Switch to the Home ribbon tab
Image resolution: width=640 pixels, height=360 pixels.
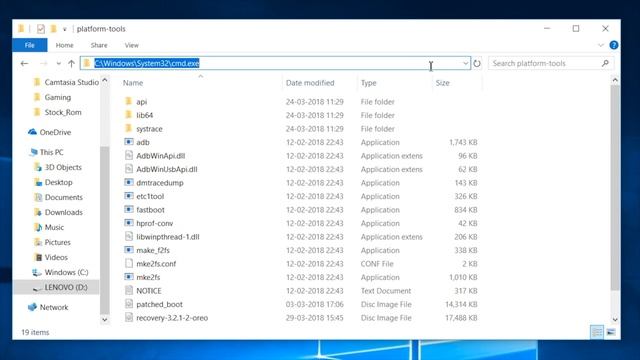click(64, 45)
